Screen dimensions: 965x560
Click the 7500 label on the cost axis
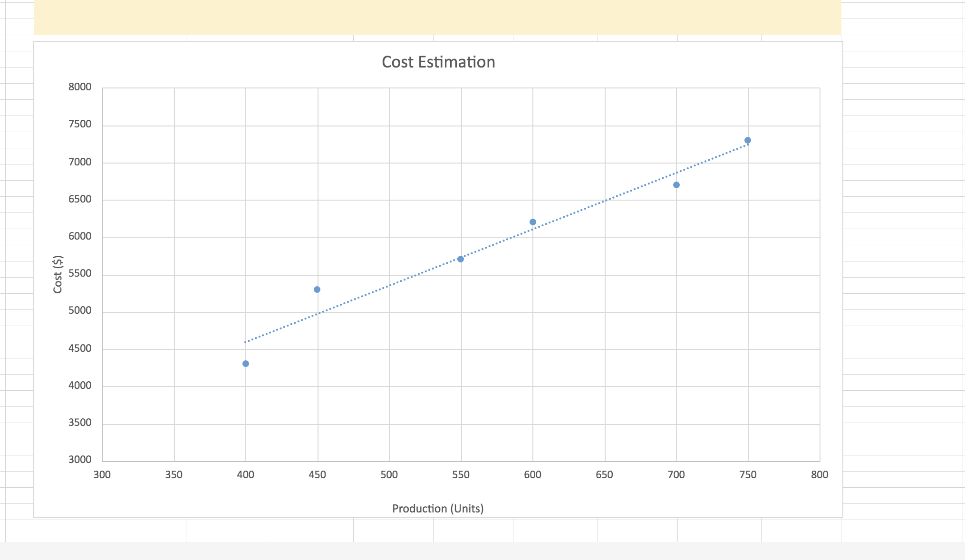[80, 125]
